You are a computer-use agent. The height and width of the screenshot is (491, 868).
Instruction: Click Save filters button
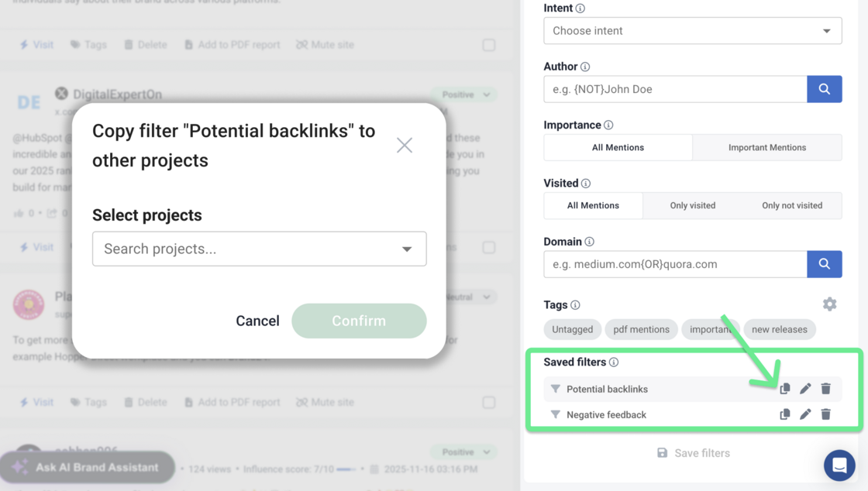[x=693, y=453]
